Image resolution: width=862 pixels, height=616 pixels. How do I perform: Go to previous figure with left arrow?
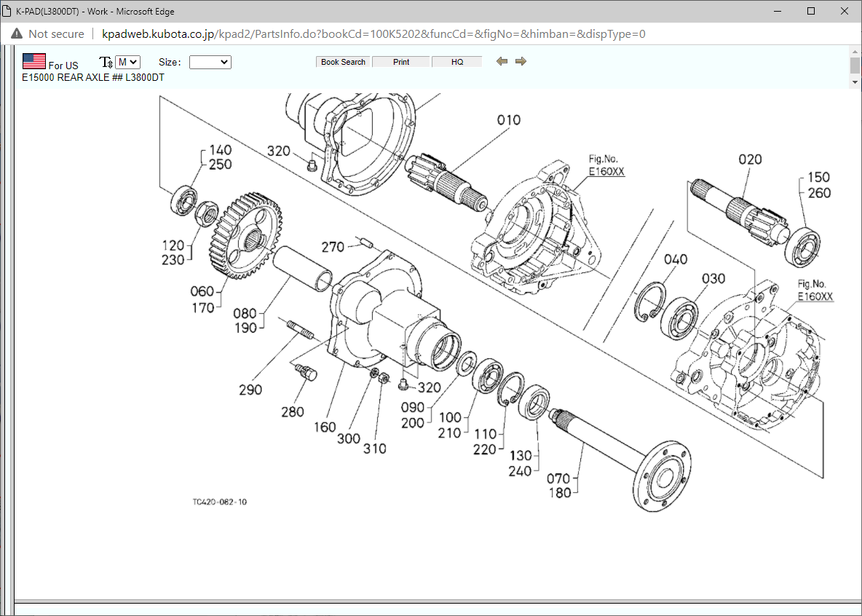(x=502, y=61)
